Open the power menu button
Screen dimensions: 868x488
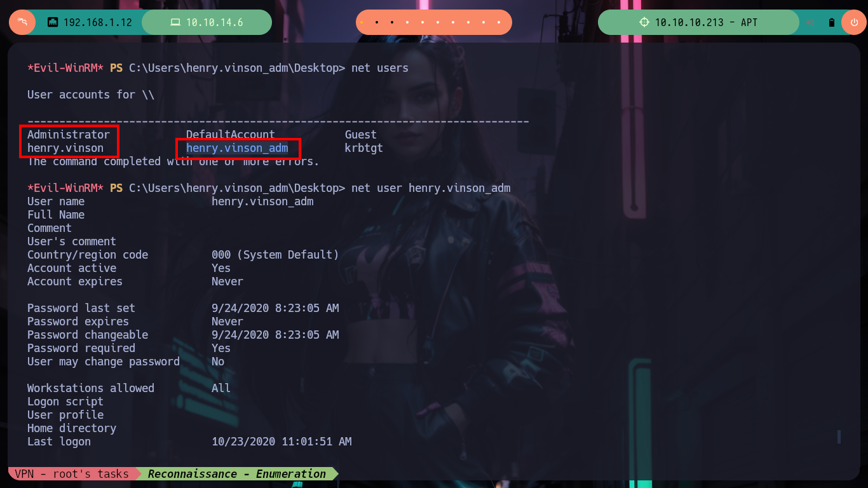[854, 22]
